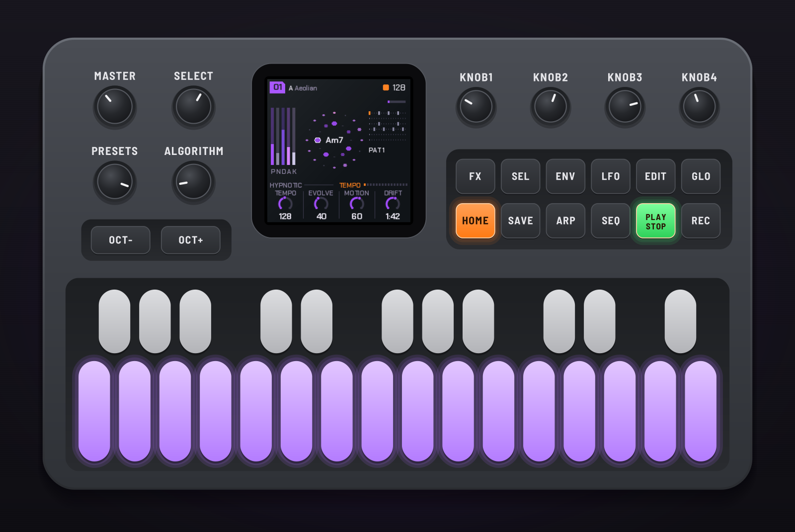The height and width of the screenshot is (532, 795).
Task: Toggle the green PLAY STOP button
Action: [656, 221]
